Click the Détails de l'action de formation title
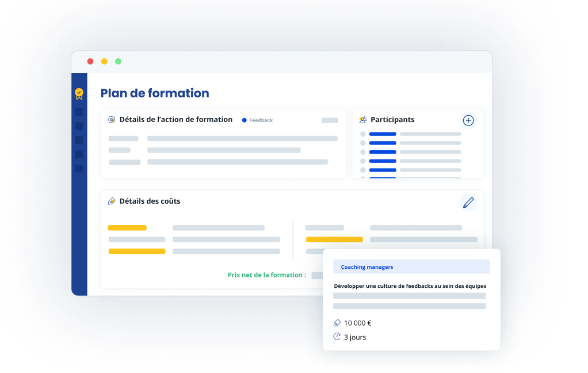This screenshot has height=373, width=588. (x=176, y=120)
